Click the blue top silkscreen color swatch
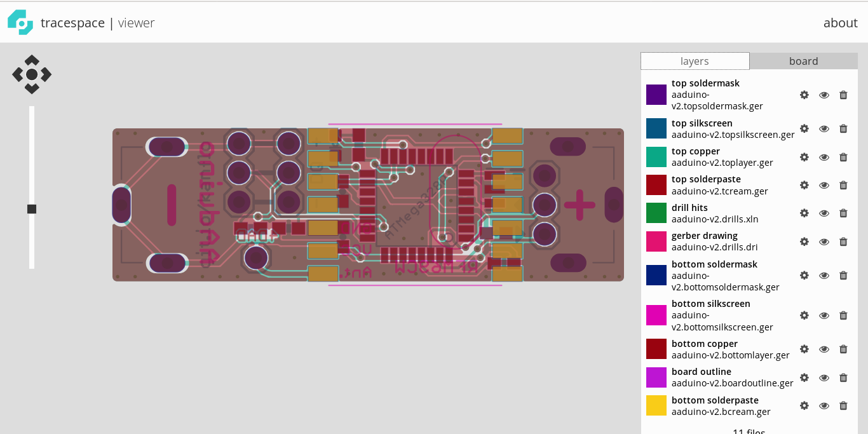The width and height of the screenshot is (868, 434). pos(656,128)
